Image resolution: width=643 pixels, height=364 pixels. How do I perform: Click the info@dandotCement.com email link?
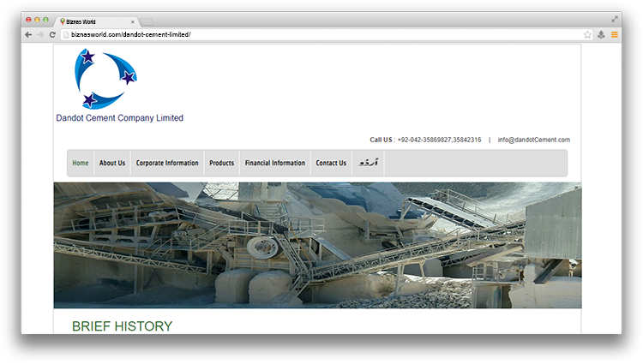[x=533, y=140]
